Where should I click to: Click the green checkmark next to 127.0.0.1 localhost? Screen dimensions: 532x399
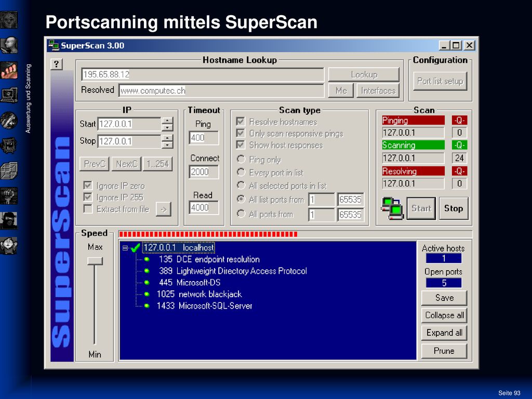pos(136,248)
